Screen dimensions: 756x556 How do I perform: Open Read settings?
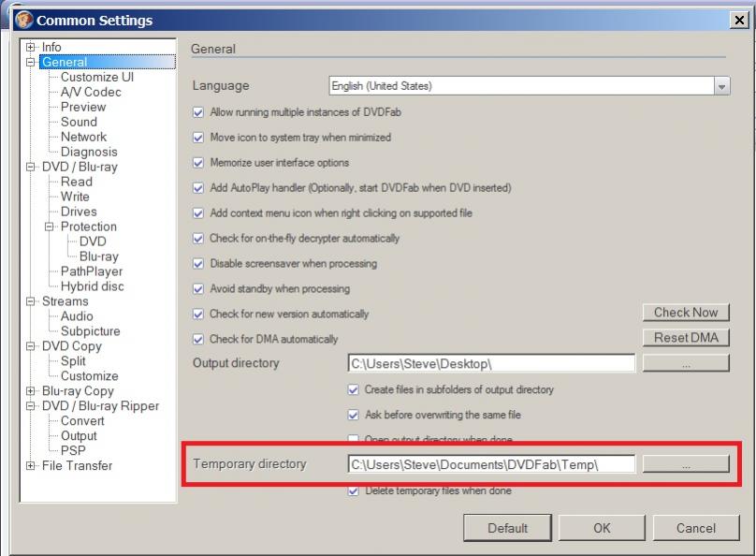[76, 182]
